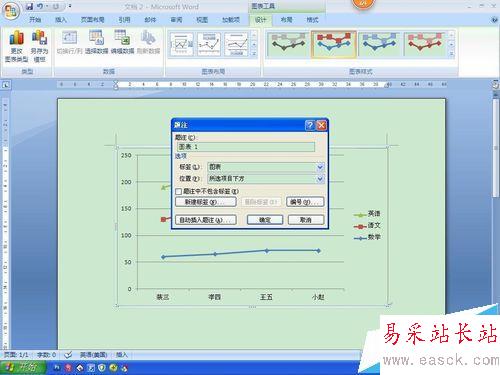Click the 数学 legend entry in chart
The width and height of the screenshot is (500, 375).
point(367,238)
